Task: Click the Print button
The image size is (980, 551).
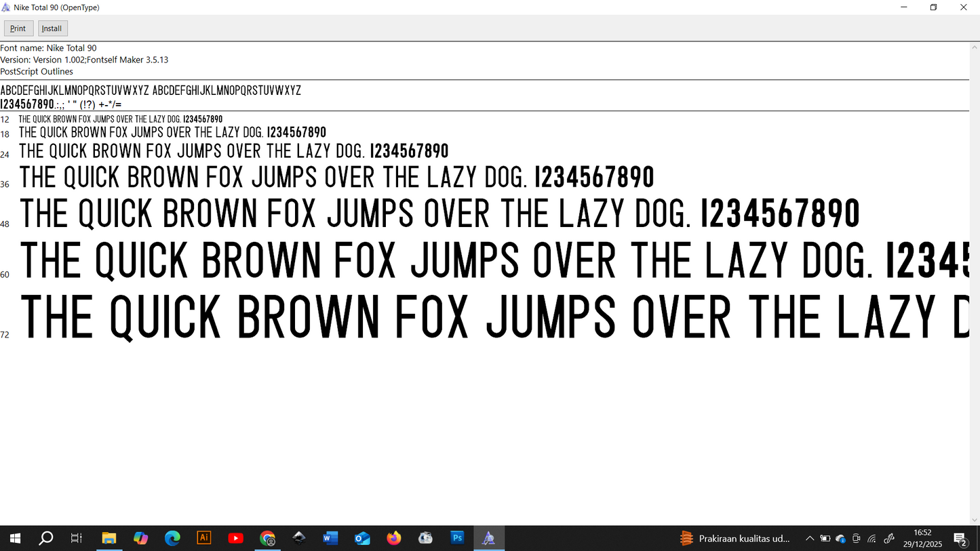Action: point(18,28)
